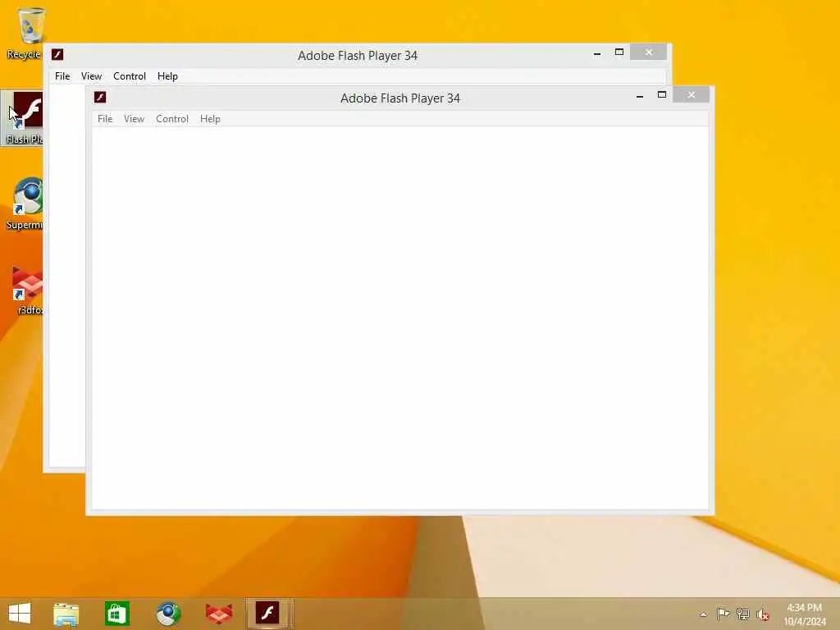Select the Flash Player desktop shortcut

click(x=22, y=118)
